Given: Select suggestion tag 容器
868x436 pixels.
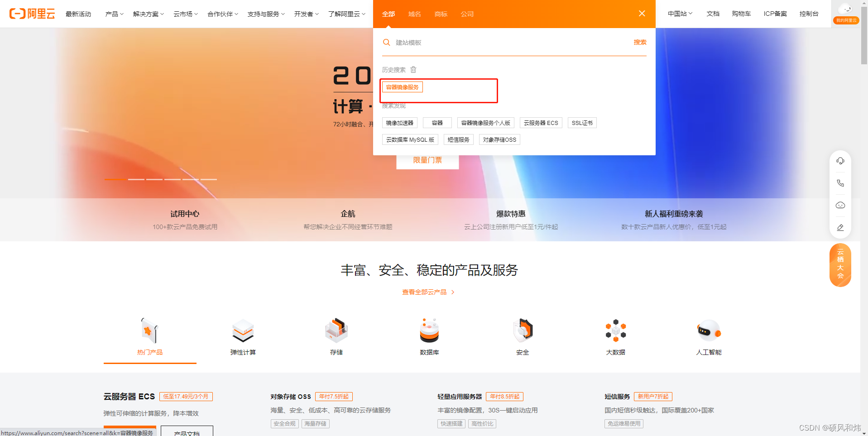Looking at the screenshot, I should tap(437, 123).
